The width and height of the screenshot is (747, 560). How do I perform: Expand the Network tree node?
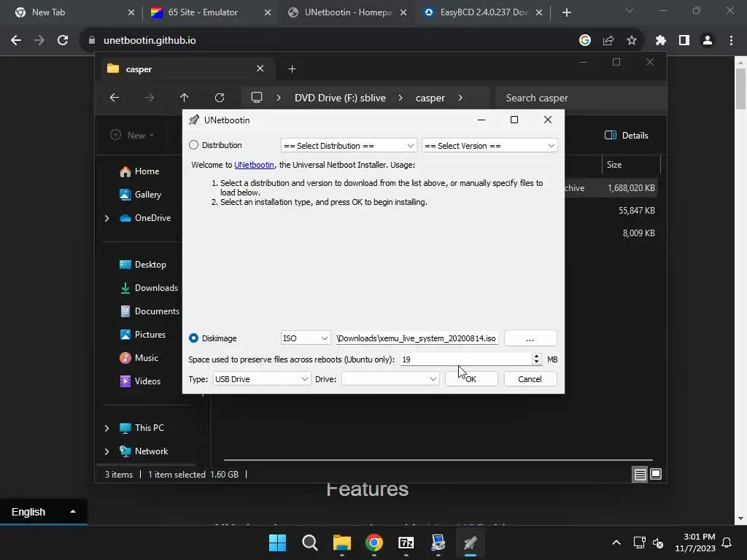(107, 451)
